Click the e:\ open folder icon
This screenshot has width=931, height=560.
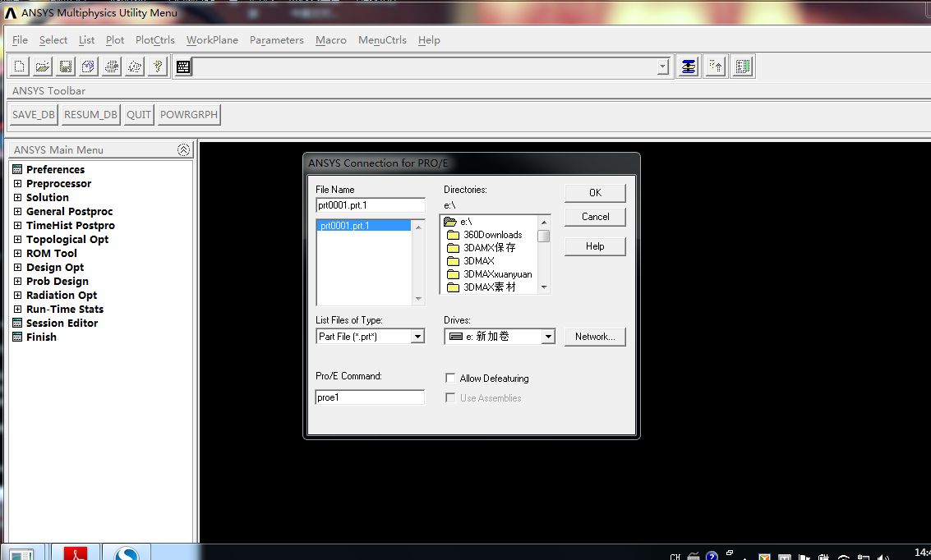click(x=450, y=221)
